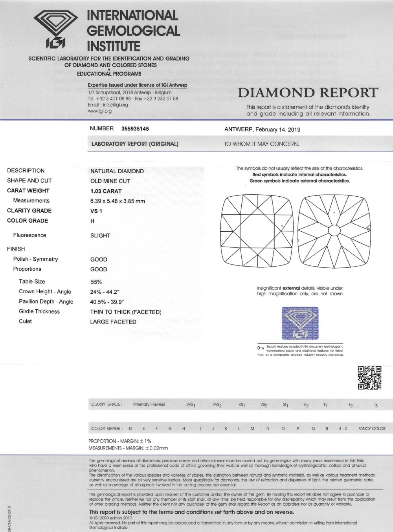
Task: Click THIN TO THICK (FACETED) girdle value
Action: tap(126, 312)
